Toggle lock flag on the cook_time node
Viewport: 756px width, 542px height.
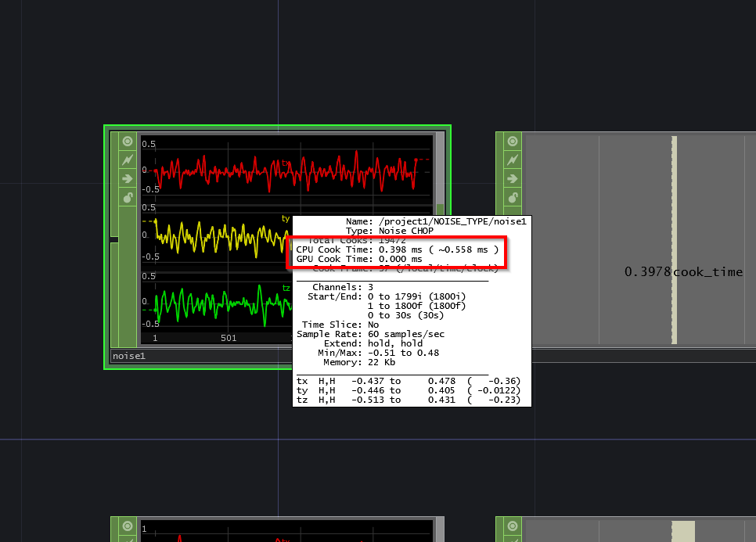(x=513, y=198)
